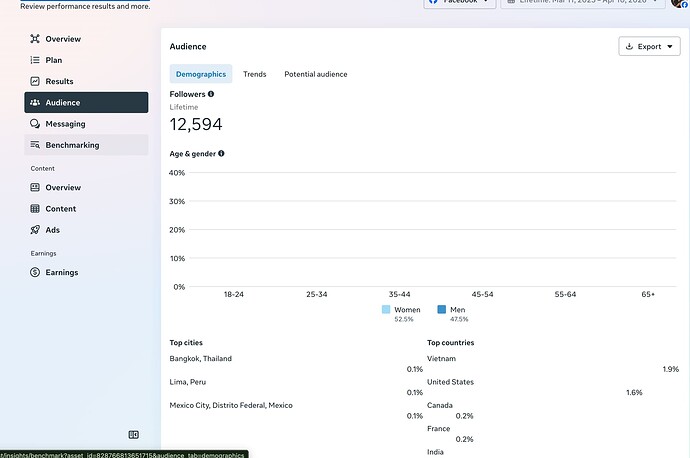The image size is (690, 458).
Task: Click the 1.6% United States percentage value
Action: point(634,392)
